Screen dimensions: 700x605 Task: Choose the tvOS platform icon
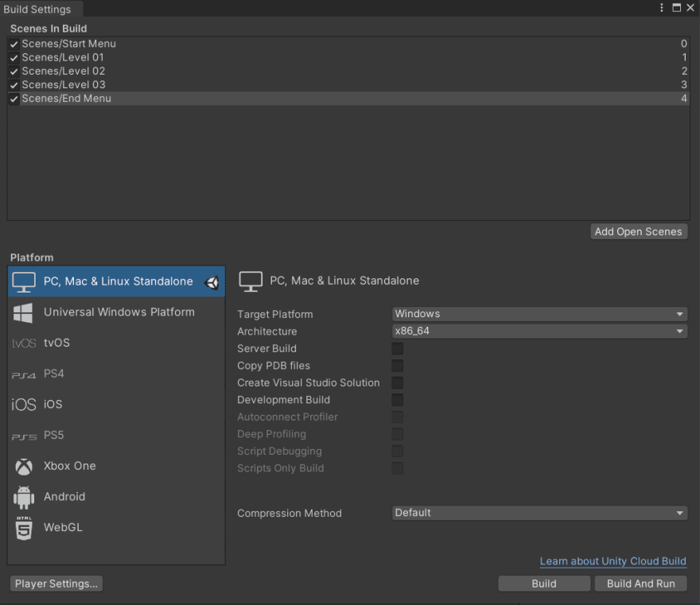pos(24,343)
